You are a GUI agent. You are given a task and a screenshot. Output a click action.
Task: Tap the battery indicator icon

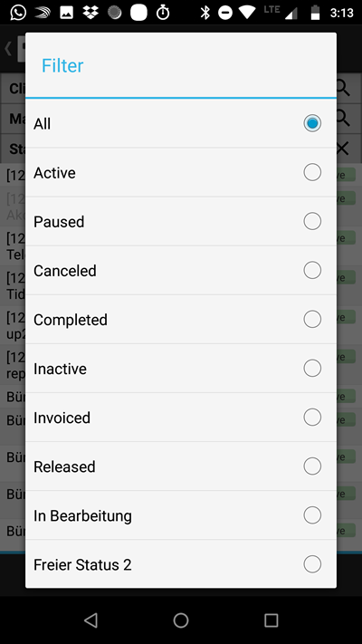[x=315, y=13]
